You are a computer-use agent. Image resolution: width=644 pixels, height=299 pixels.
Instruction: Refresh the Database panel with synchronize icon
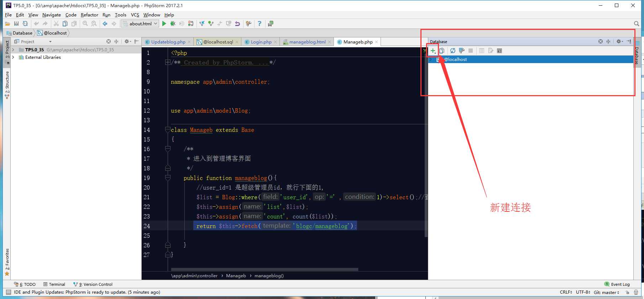[x=453, y=51]
